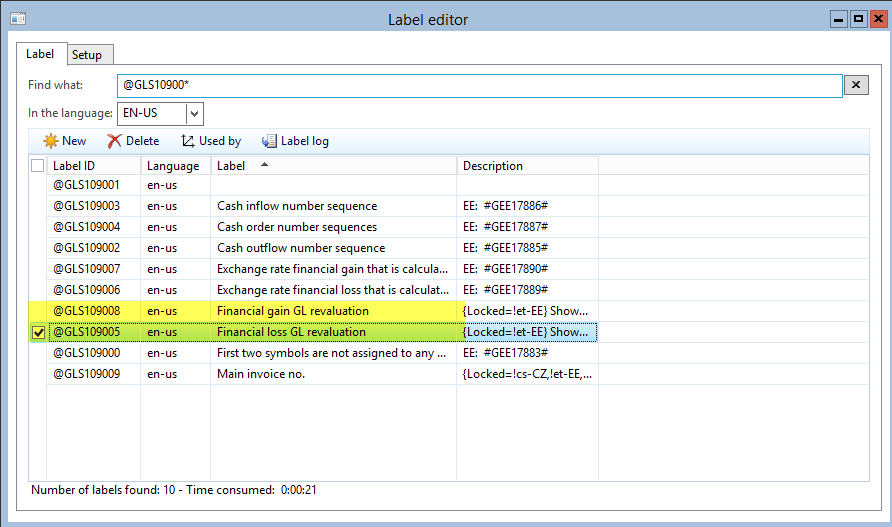This screenshot has height=527, width=892.
Task: Click the Label editor window icon
Action: click(17, 19)
